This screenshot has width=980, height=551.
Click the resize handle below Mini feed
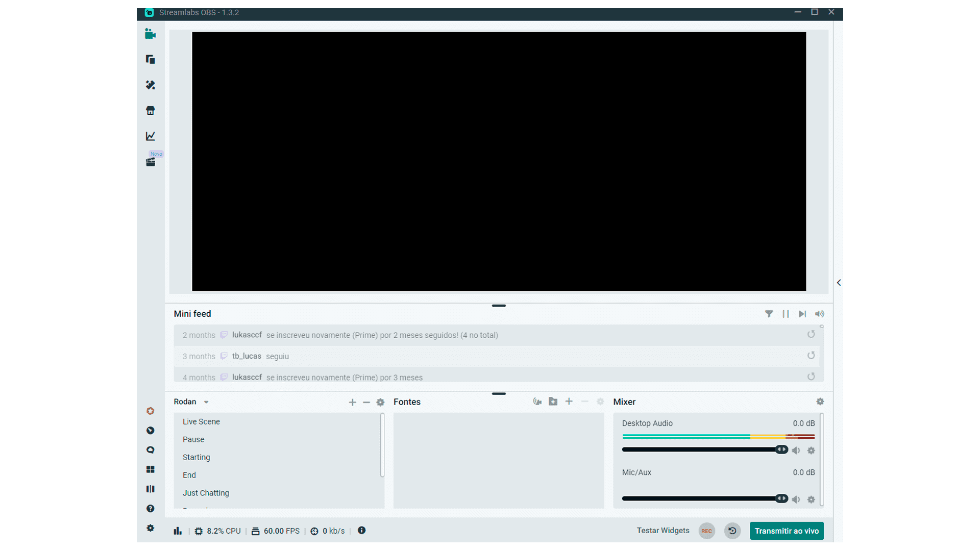click(x=499, y=394)
